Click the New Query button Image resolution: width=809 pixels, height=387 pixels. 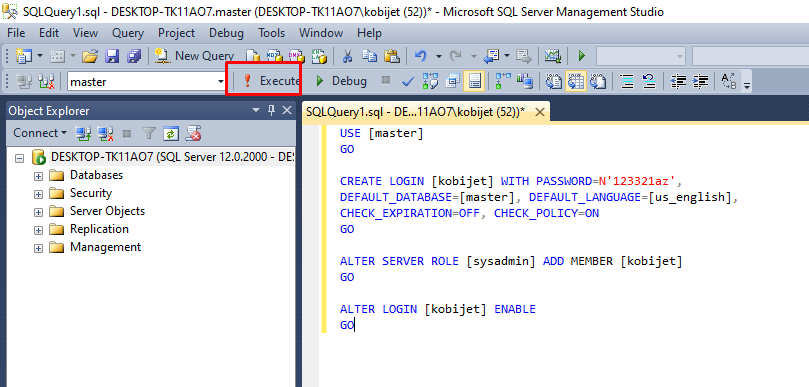click(196, 56)
